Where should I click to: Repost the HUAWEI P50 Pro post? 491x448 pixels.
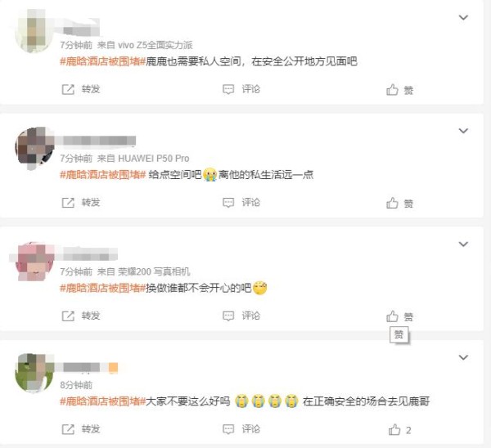81,203
